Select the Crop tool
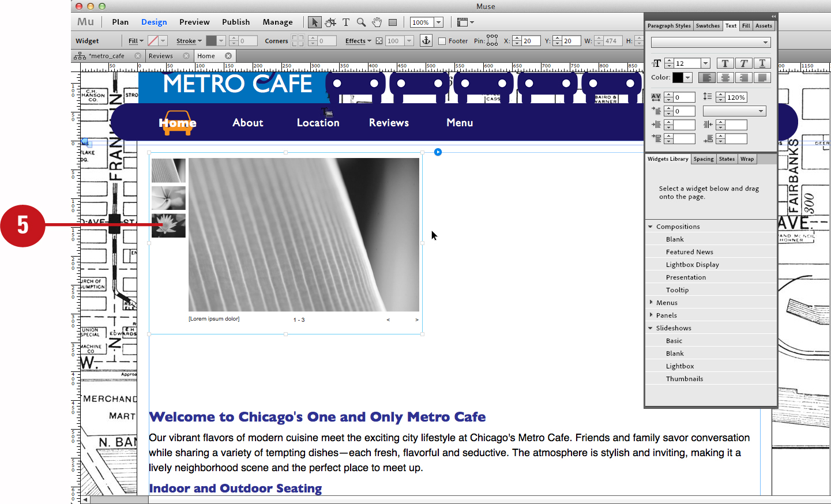Image resolution: width=831 pixels, height=504 pixels. click(x=330, y=22)
